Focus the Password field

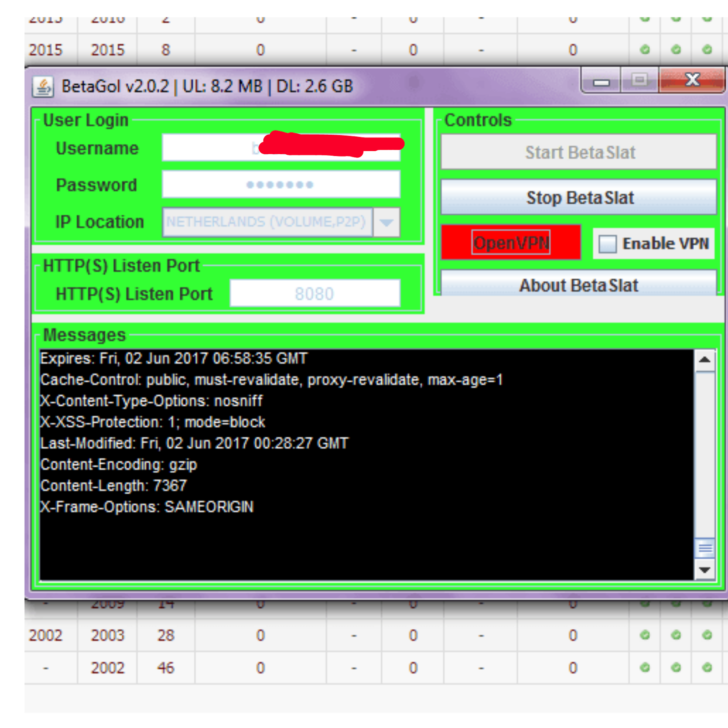click(x=281, y=184)
